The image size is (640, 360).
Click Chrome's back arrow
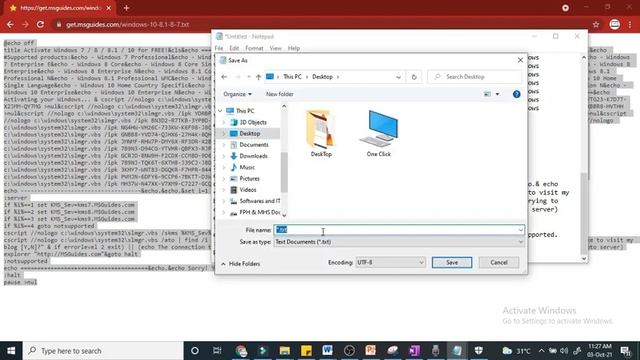pos(10,24)
